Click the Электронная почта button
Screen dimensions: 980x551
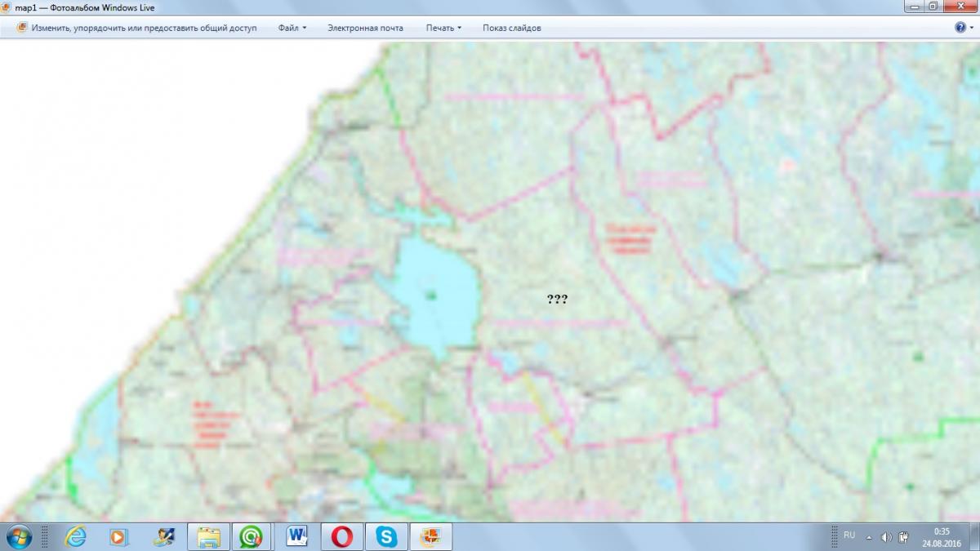tap(365, 28)
